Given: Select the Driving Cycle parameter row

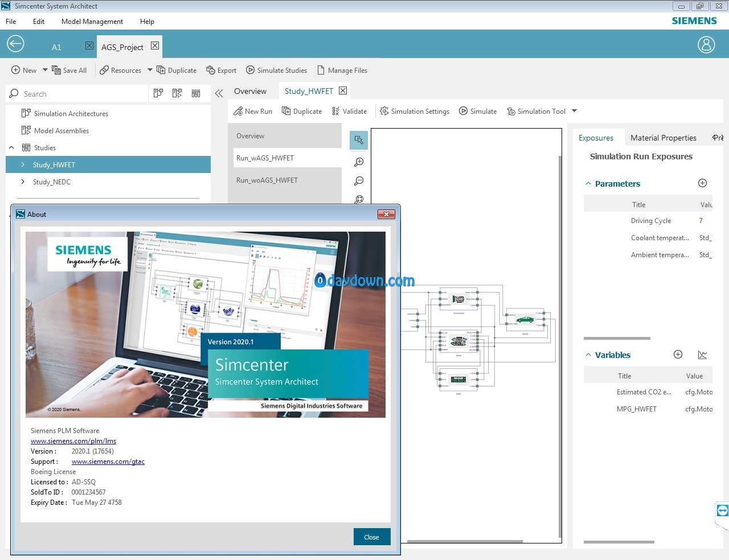Looking at the screenshot, I should [648, 220].
